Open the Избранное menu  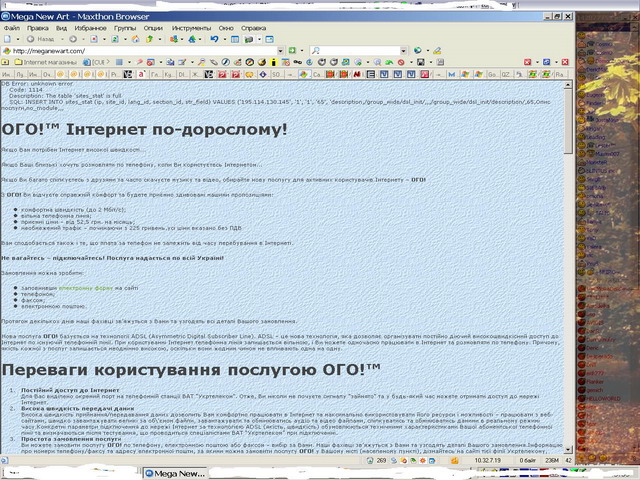pos(90,28)
